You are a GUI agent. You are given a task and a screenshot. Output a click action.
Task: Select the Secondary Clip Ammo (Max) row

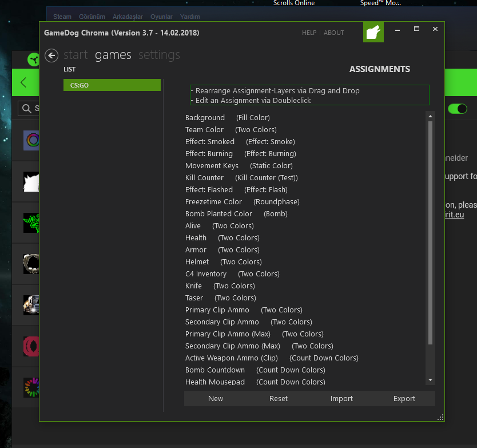pyautogui.click(x=259, y=346)
